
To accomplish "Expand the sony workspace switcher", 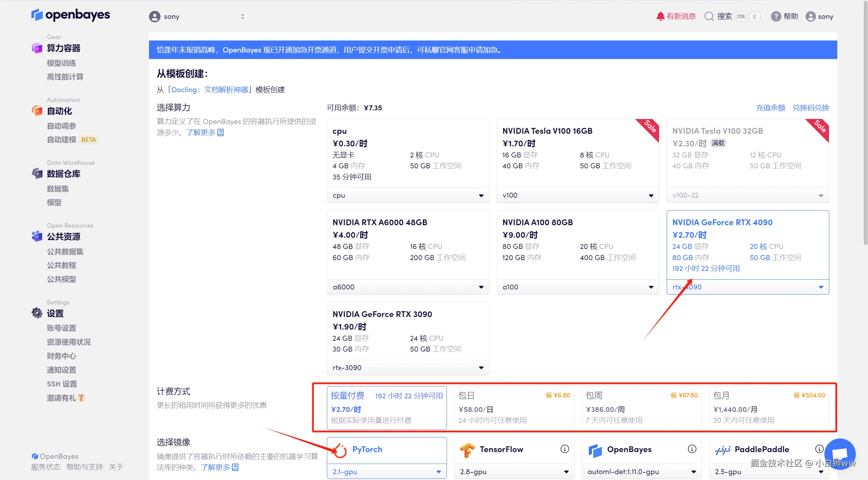I will click(x=242, y=16).
